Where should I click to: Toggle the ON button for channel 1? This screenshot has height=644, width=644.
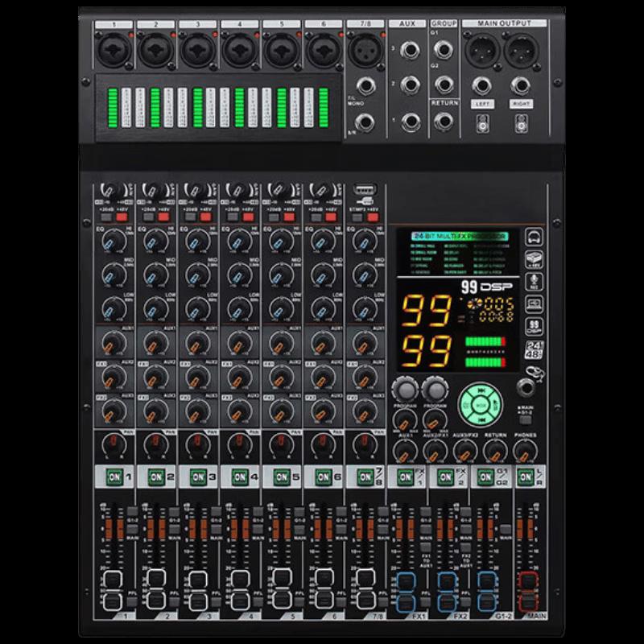(114, 477)
